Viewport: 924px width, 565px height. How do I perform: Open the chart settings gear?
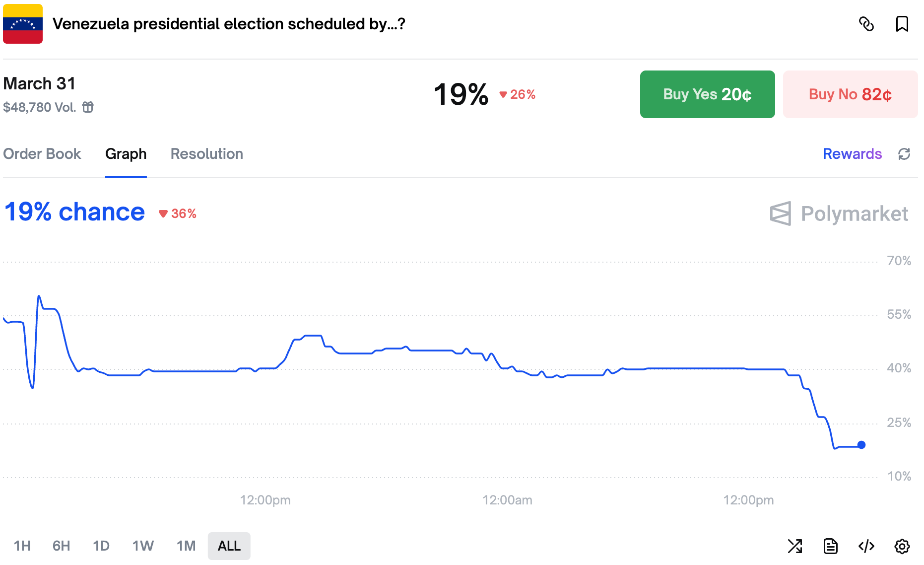[902, 546]
